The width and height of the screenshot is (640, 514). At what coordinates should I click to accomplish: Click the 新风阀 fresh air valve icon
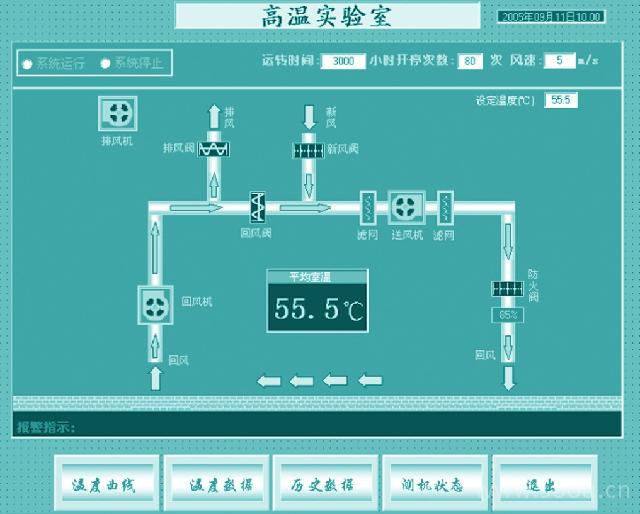tap(308, 150)
